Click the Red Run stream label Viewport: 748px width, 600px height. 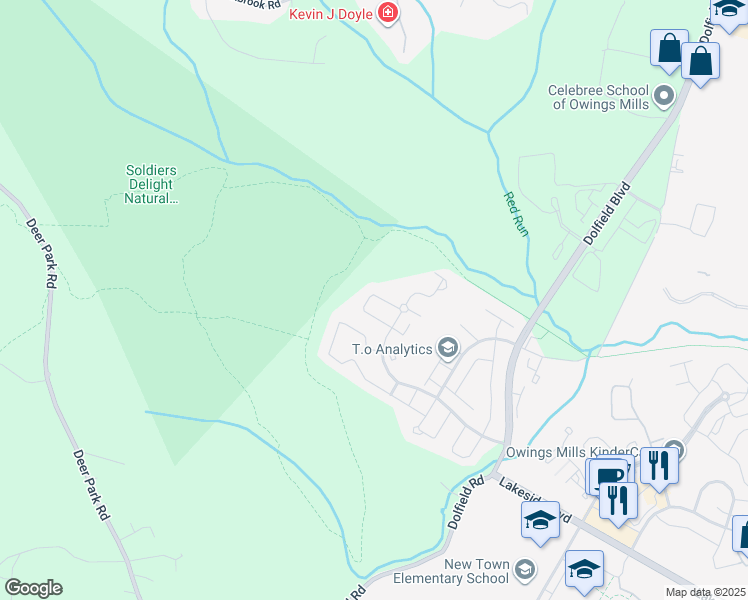pyautogui.click(x=516, y=214)
